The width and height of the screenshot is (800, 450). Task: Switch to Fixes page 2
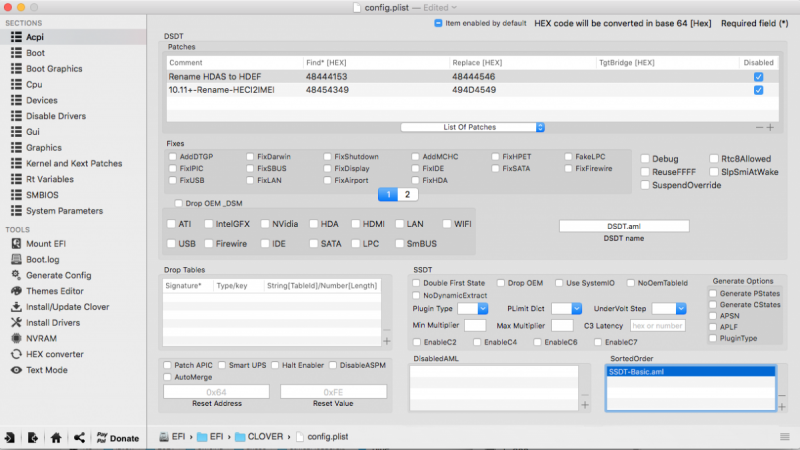tap(407, 194)
